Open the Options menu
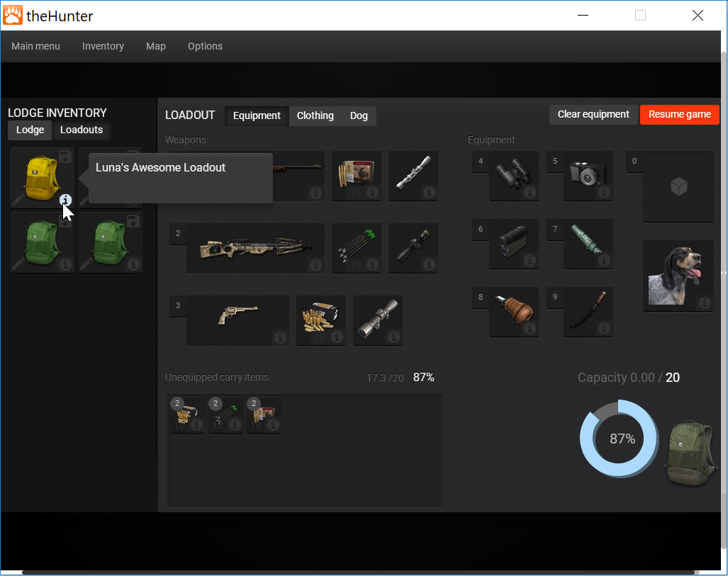The height and width of the screenshot is (576, 728). coord(205,47)
